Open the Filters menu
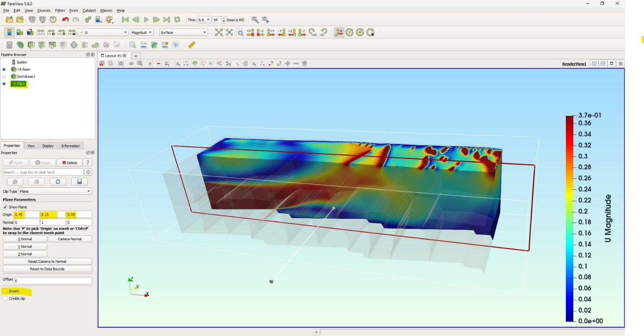Viewport: 644px width, 336px height. (60, 10)
